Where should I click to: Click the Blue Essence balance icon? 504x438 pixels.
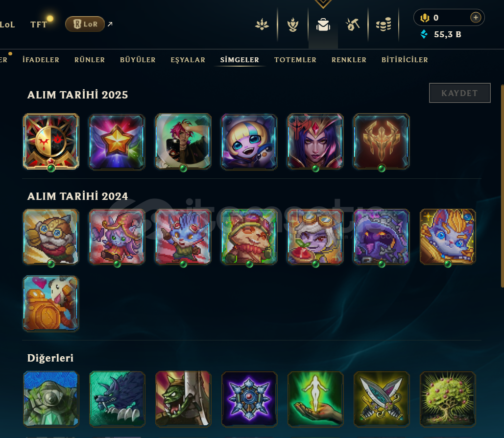point(424,34)
